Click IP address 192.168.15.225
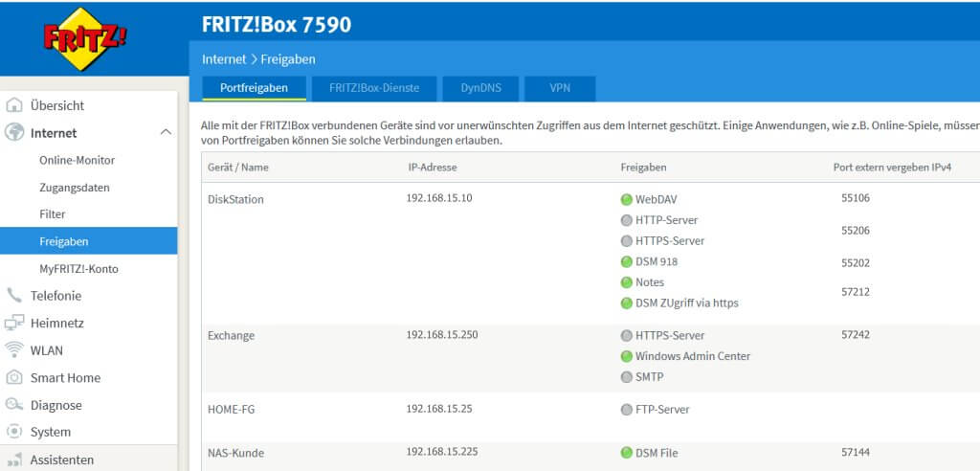This screenshot has height=471, width=980. 442,452
